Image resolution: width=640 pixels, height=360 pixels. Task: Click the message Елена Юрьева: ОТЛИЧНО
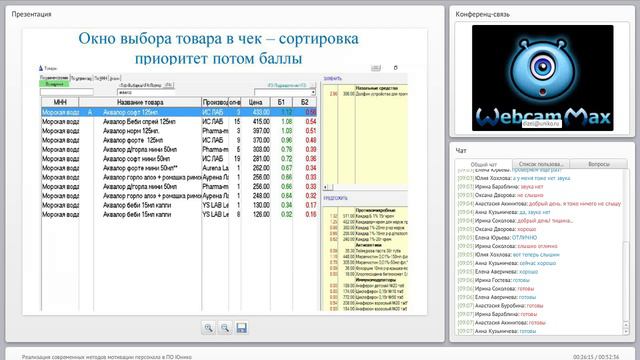pos(497,238)
